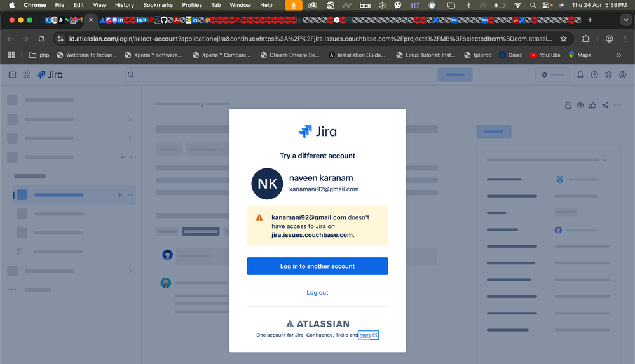Open the php bookmarks folder
This screenshot has width=635, height=364.
(x=39, y=55)
